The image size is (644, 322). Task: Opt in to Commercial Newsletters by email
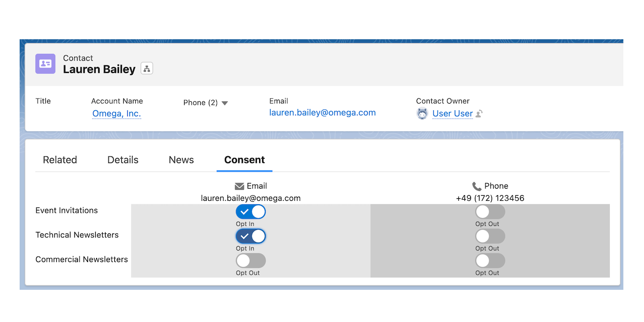point(251,261)
